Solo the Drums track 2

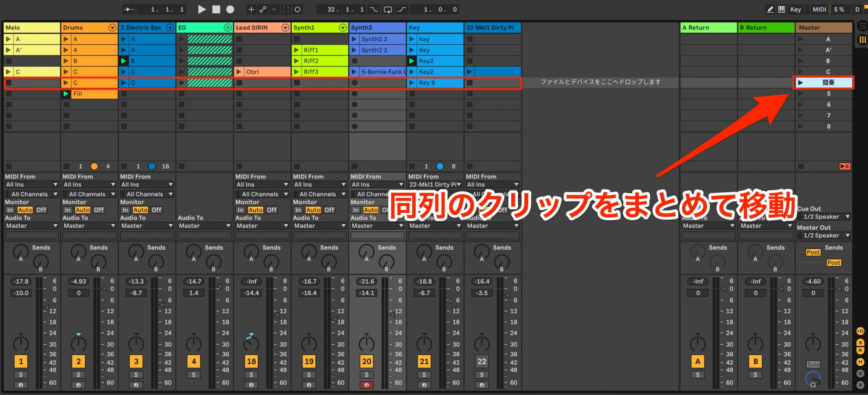[x=78, y=375]
